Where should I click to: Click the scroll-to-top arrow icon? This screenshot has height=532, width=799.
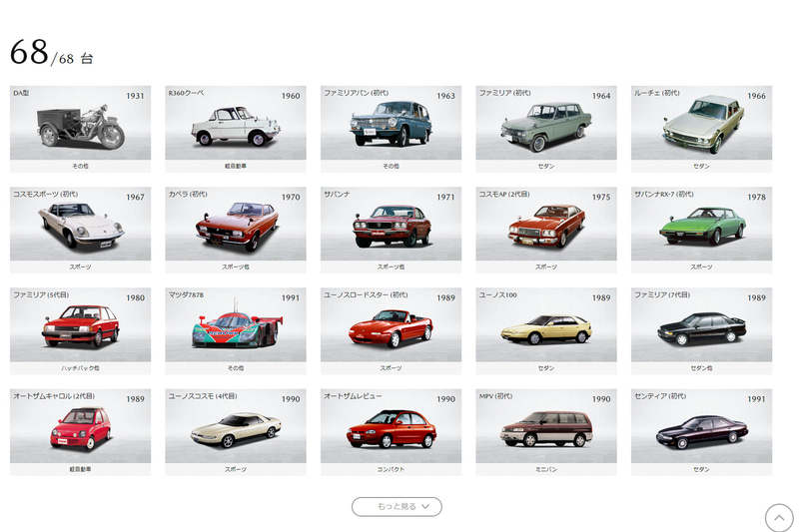pos(779,518)
